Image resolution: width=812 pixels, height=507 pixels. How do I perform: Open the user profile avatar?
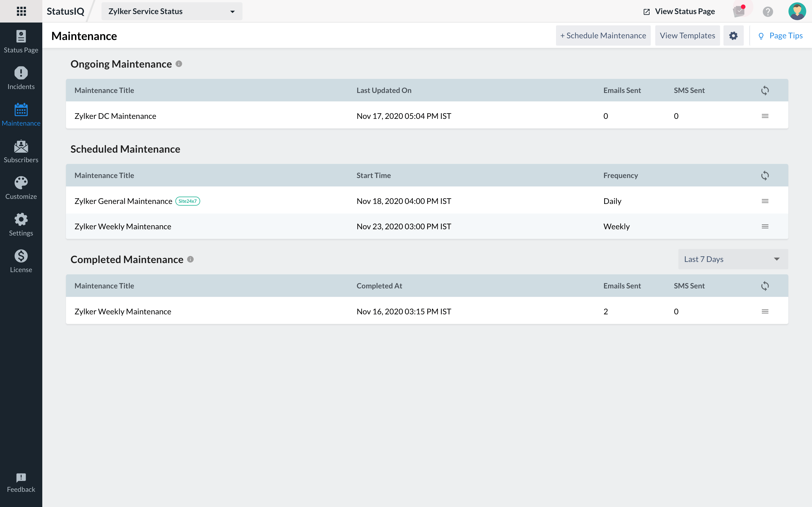(797, 11)
